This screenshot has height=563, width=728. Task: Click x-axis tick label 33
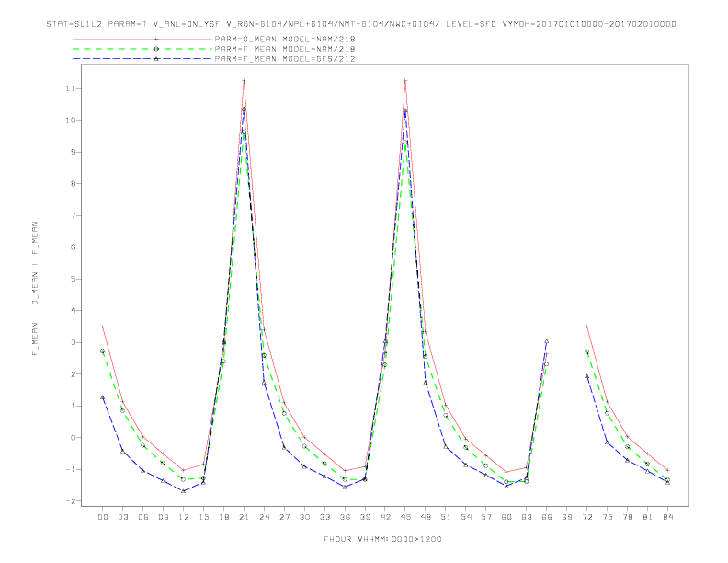click(324, 517)
